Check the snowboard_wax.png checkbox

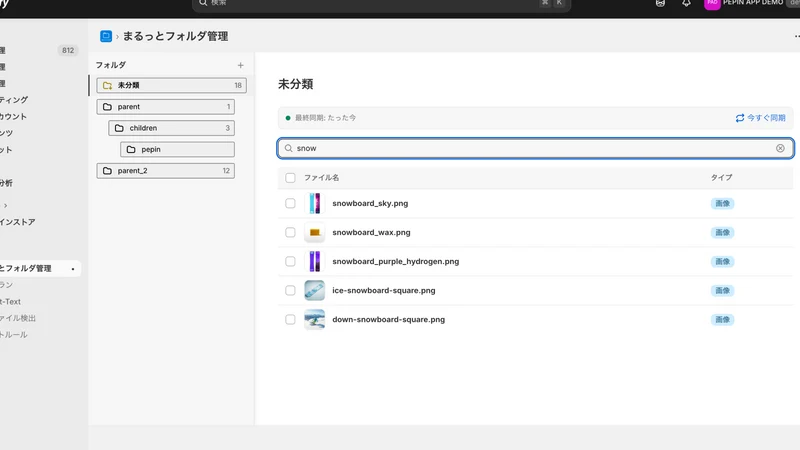coord(290,232)
